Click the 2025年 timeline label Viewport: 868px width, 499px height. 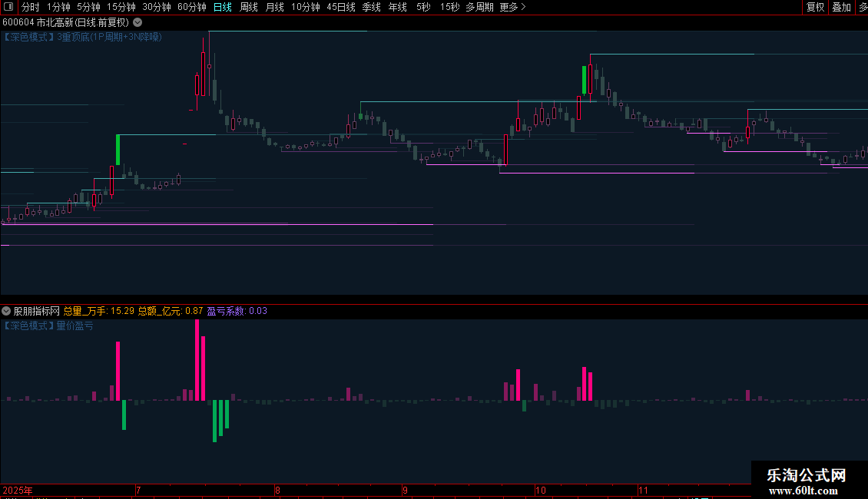[x=18, y=490]
